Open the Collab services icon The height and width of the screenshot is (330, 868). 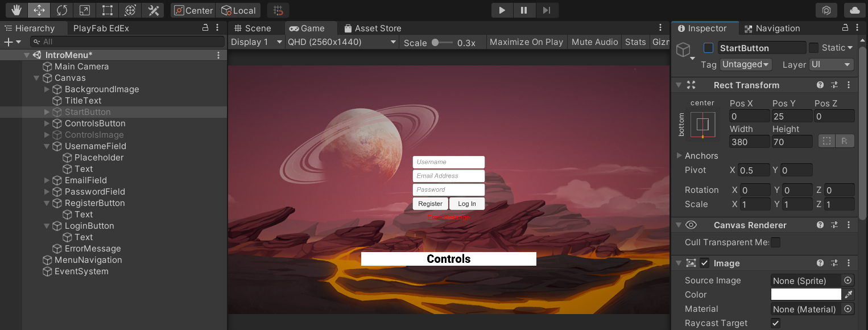click(826, 10)
